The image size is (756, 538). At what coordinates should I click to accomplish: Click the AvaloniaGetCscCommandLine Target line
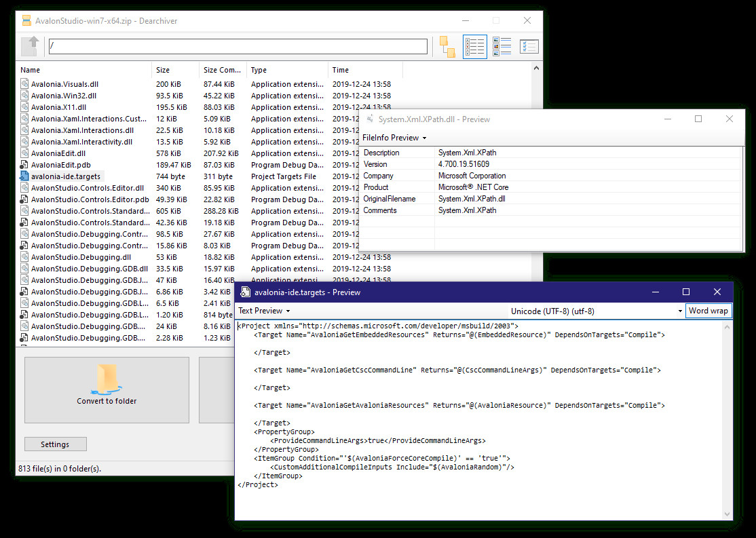pyautogui.click(x=457, y=370)
